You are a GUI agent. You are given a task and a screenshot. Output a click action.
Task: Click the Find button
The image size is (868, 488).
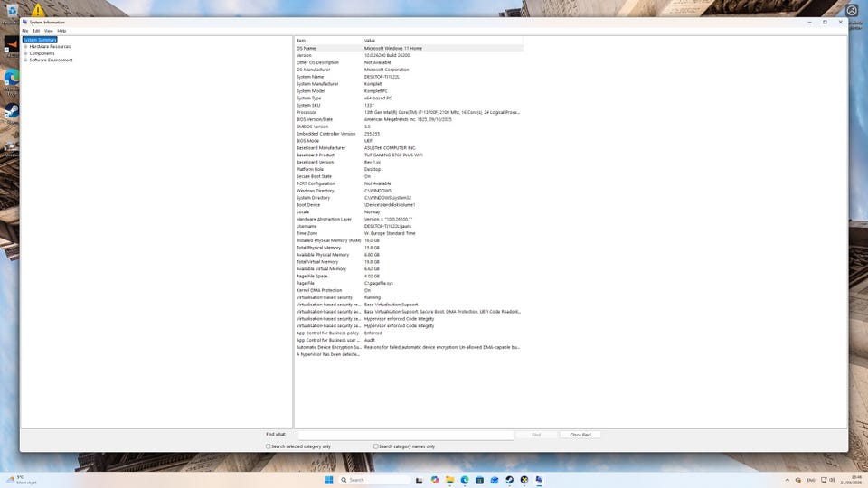click(x=536, y=435)
